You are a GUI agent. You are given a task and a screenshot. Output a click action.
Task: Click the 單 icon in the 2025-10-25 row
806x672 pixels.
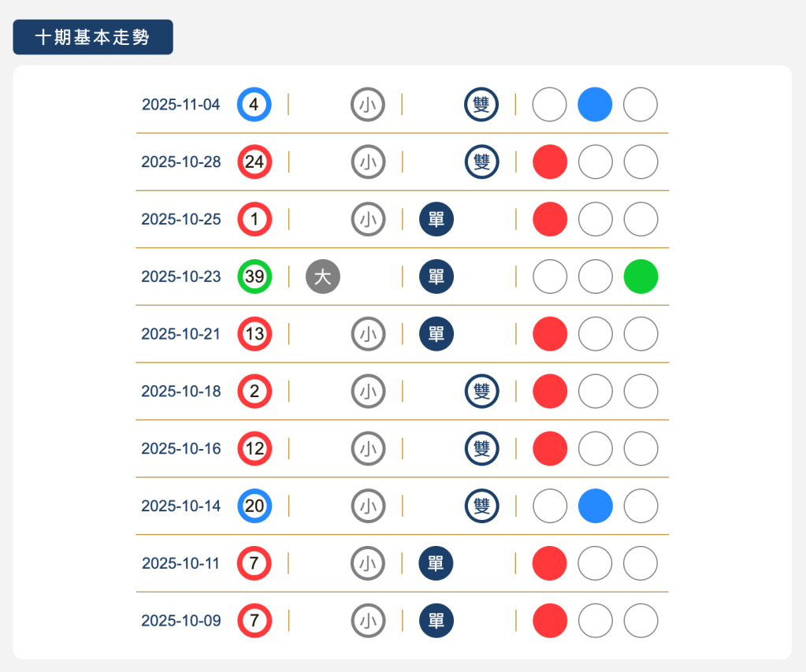click(436, 219)
